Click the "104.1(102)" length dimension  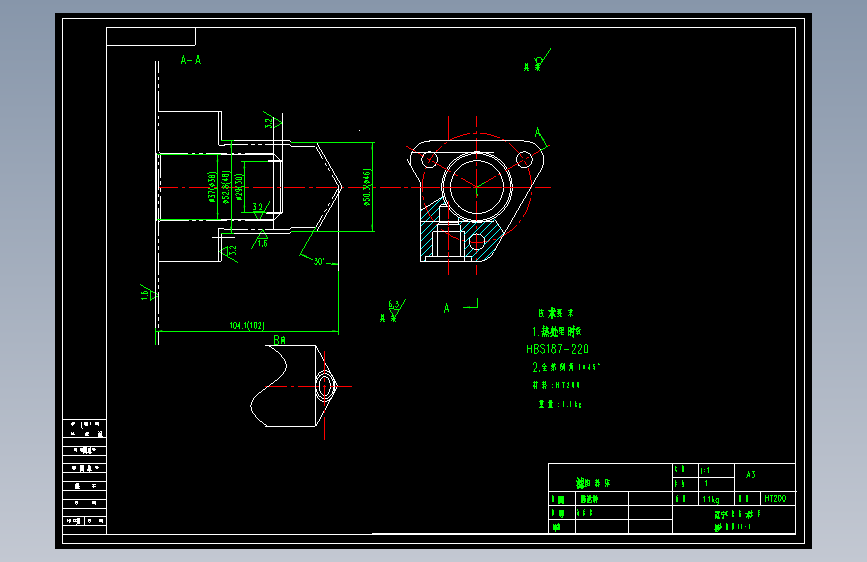pos(247,326)
